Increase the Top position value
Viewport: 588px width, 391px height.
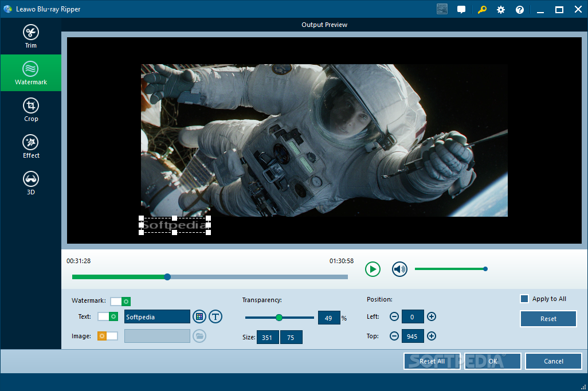tap(432, 336)
